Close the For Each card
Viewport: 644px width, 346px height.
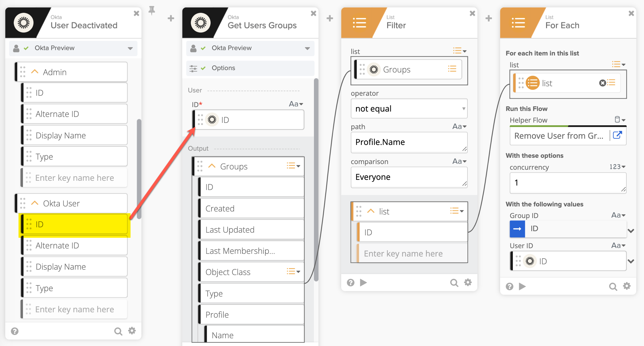coord(631,13)
